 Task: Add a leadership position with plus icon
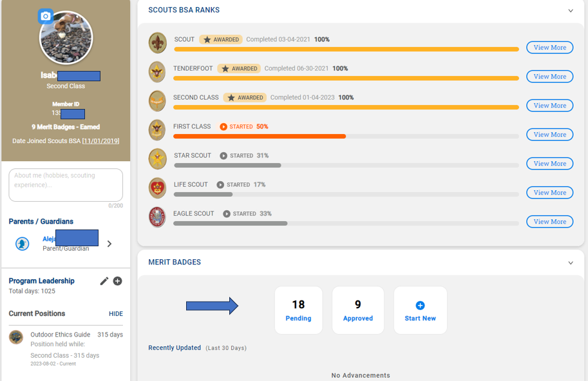[x=117, y=281]
